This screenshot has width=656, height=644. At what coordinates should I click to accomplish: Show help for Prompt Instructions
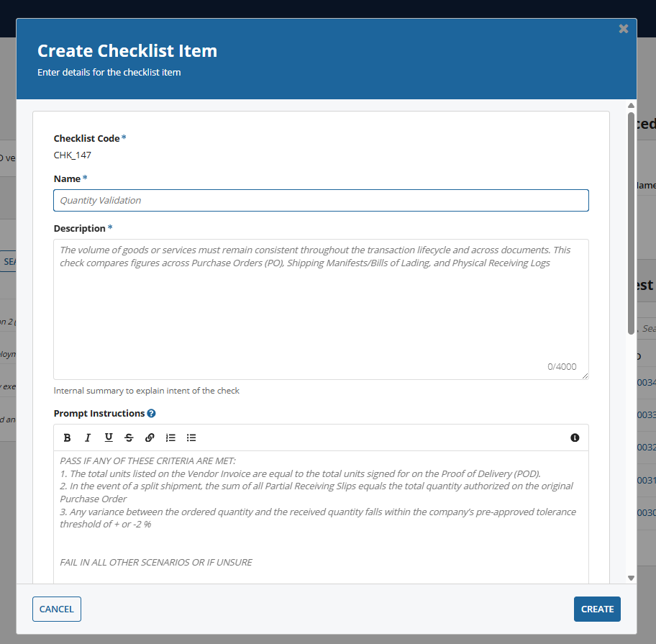coord(151,414)
